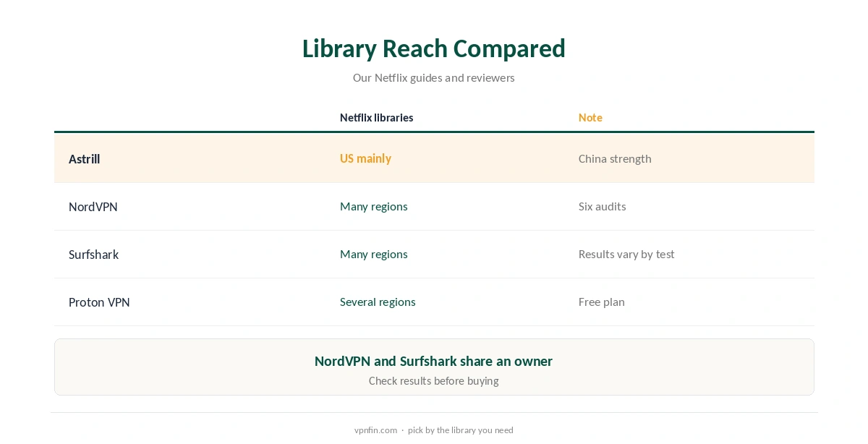
Task: Click the "Library Reach Compared" heading
Action: coord(433,48)
